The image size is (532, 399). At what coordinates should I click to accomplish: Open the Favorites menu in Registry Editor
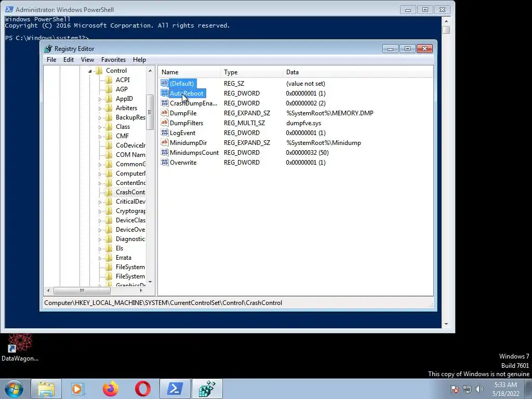pyautogui.click(x=113, y=60)
